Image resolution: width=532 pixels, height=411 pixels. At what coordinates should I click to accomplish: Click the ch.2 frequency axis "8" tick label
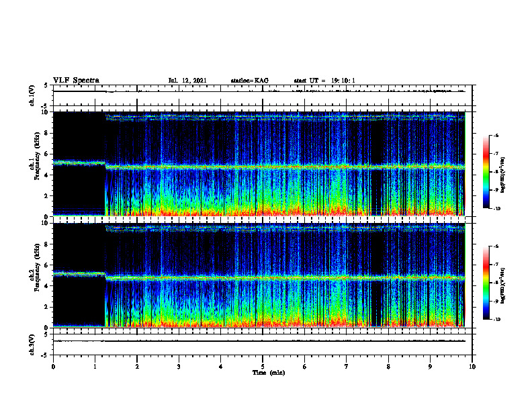pos(48,244)
